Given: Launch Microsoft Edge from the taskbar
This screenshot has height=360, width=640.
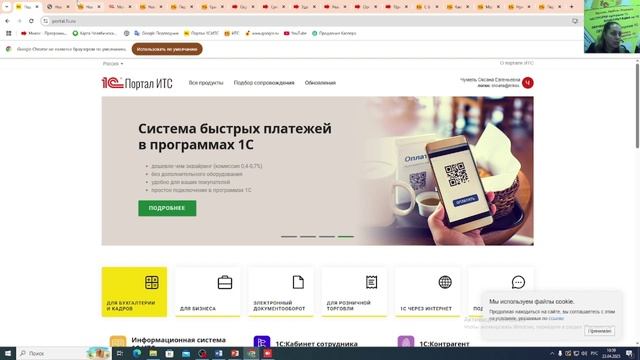Looking at the screenshot, I should pos(137,353).
